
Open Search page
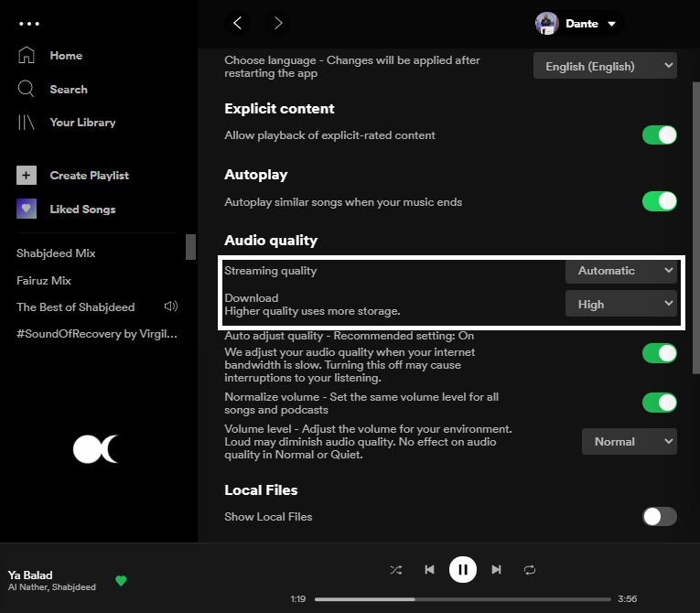tap(69, 90)
